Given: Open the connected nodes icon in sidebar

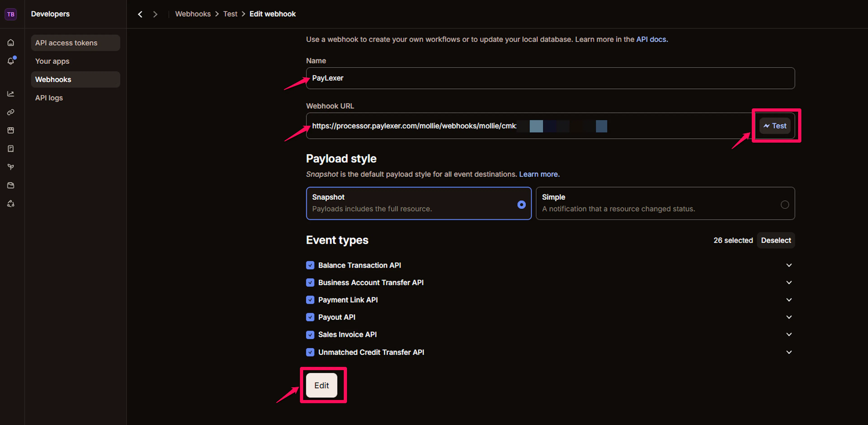Looking at the screenshot, I should (11, 204).
